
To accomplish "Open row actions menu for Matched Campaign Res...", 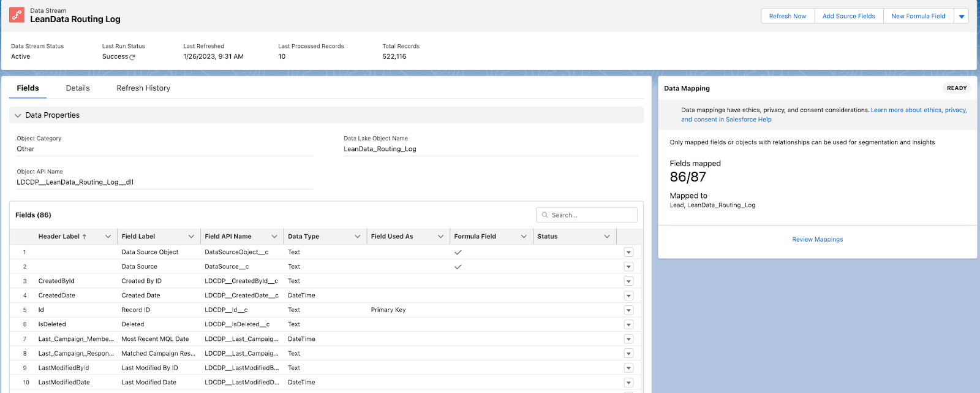I will click(x=628, y=353).
